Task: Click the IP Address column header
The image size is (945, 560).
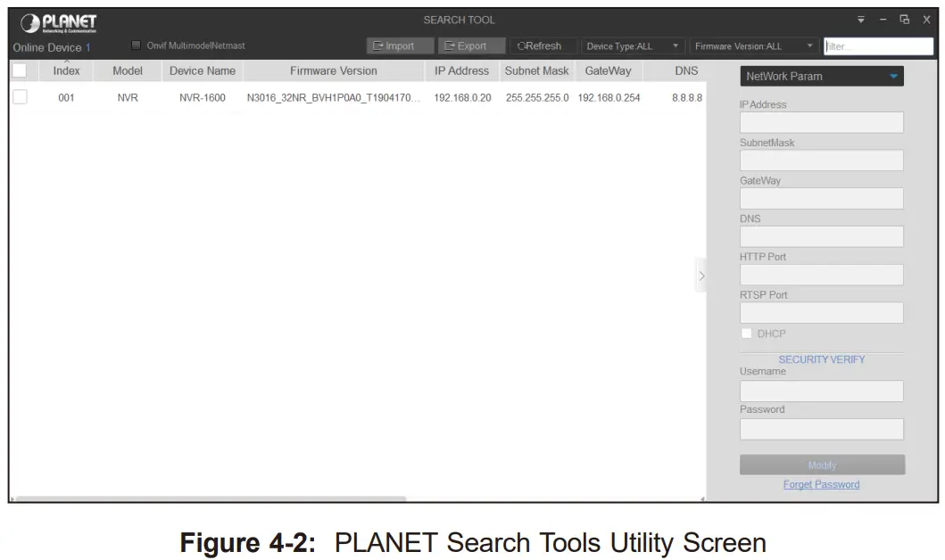Action: click(x=460, y=70)
